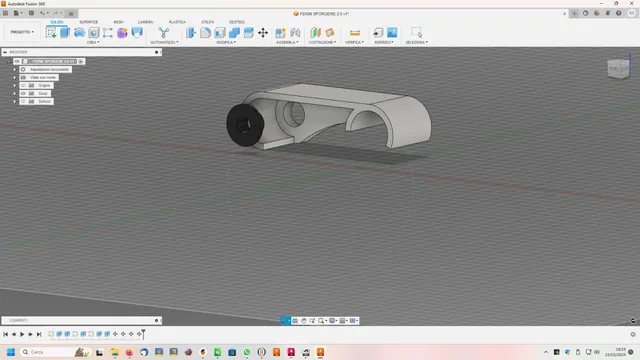This screenshot has width=640, height=360.
Task: Toggle visibility eye of Schizzi folder
Action: point(23,101)
